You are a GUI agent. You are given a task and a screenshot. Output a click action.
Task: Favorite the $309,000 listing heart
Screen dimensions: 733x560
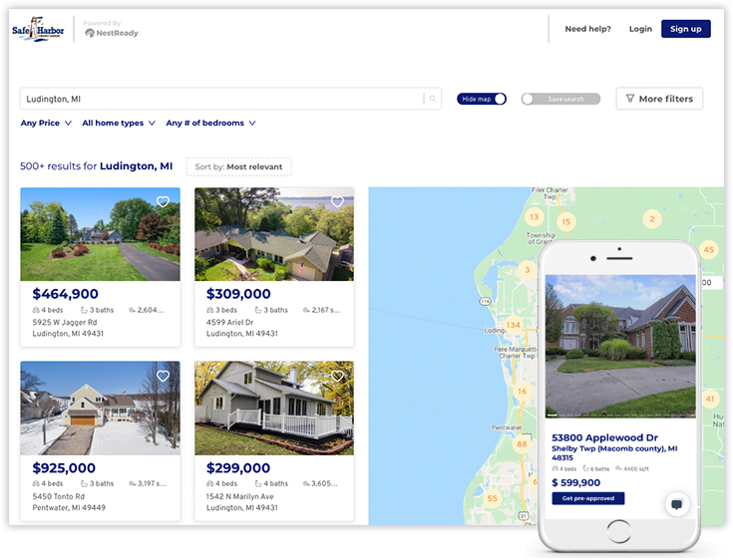point(337,201)
